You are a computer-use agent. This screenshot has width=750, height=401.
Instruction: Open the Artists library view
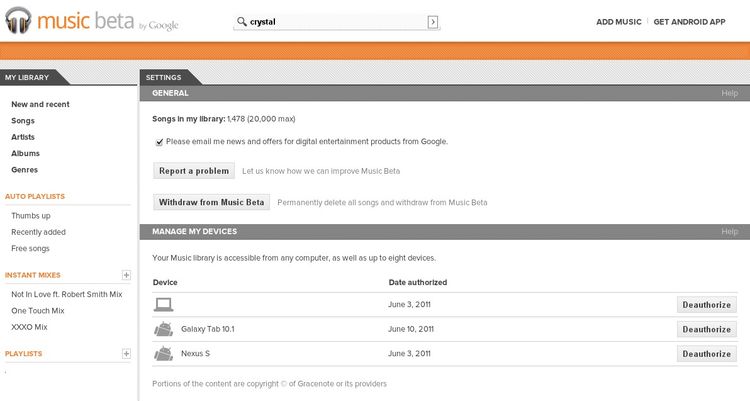coord(23,137)
